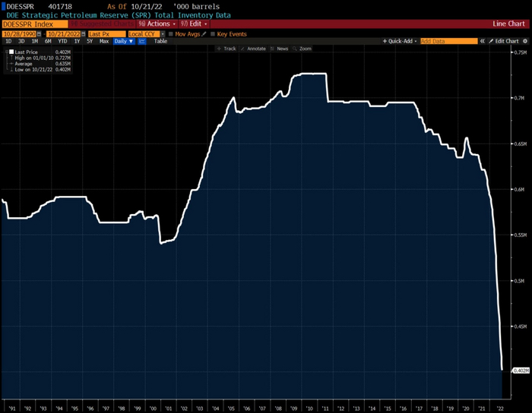532x413 pixels.
Task: Select the YTD range tab
Action: point(62,41)
